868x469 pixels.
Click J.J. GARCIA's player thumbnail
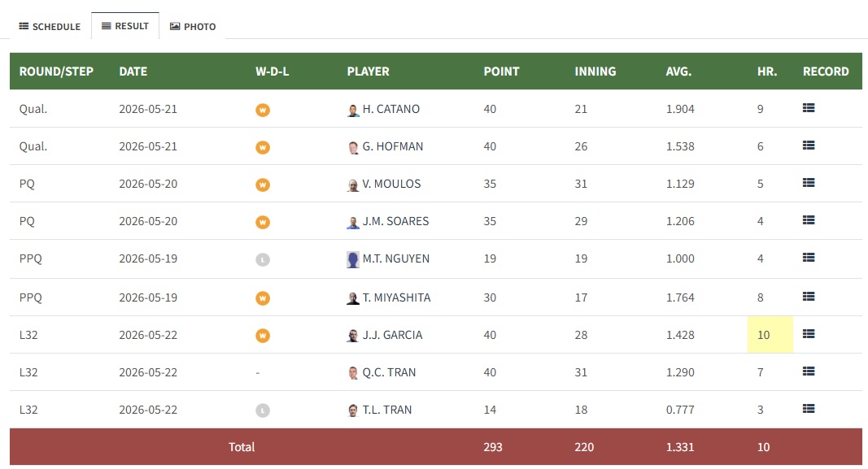point(352,335)
